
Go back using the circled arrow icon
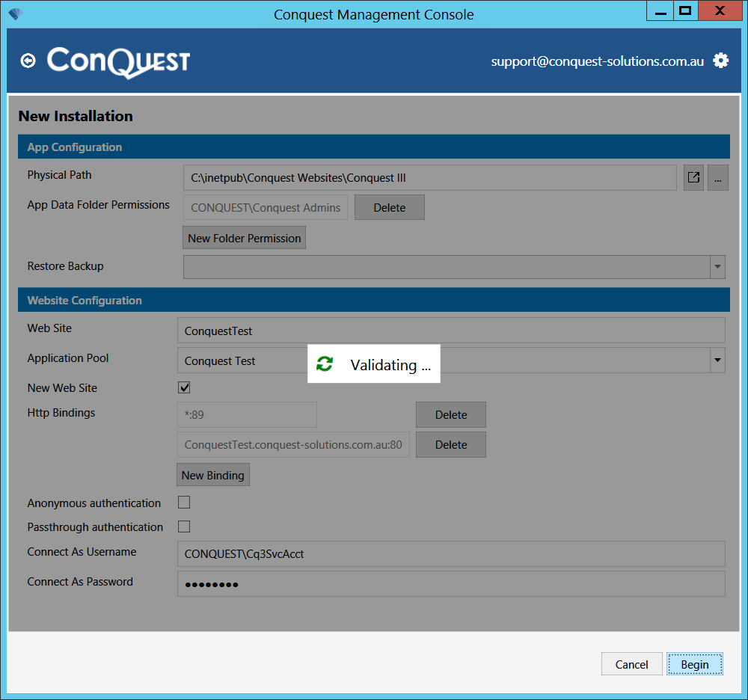[28, 61]
